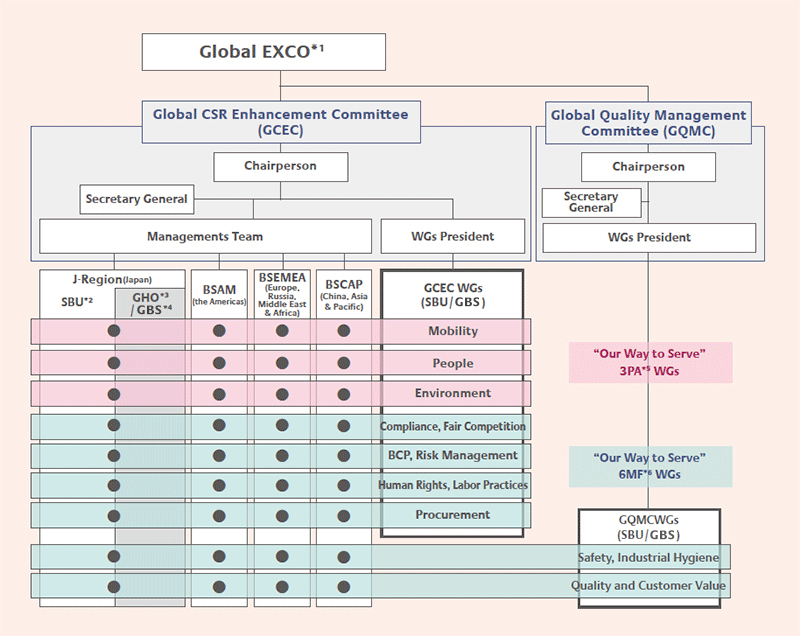Click the People row label

pos(453,363)
